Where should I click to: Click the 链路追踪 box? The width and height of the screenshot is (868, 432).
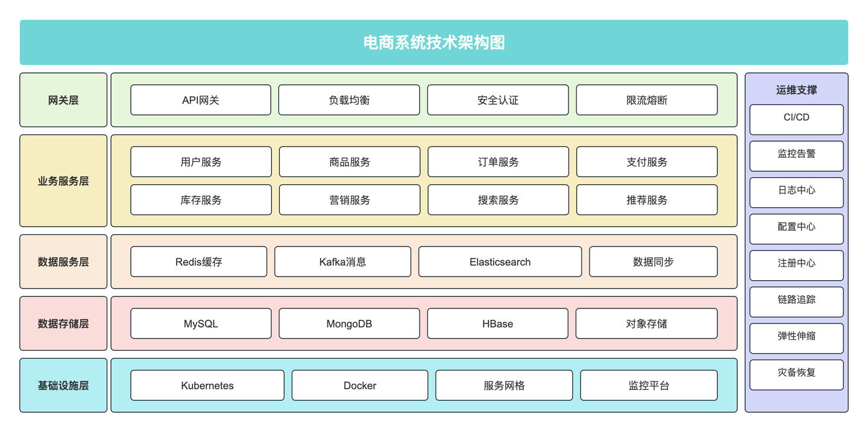796,302
